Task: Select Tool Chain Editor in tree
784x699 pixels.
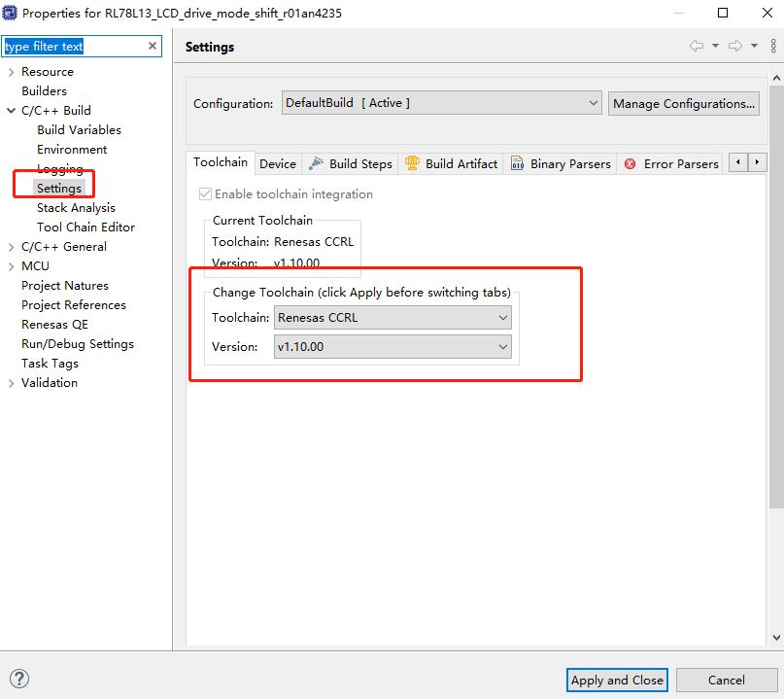Action: 85,227
